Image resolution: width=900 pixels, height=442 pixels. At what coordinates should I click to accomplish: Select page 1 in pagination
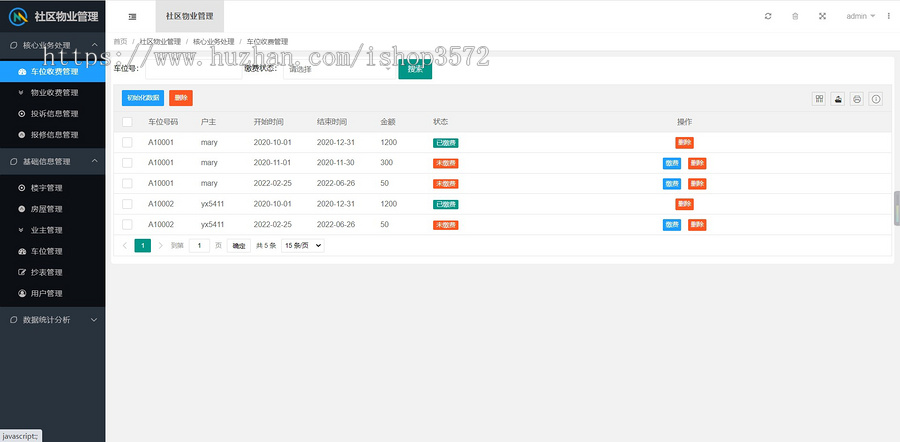click(142, 246)
